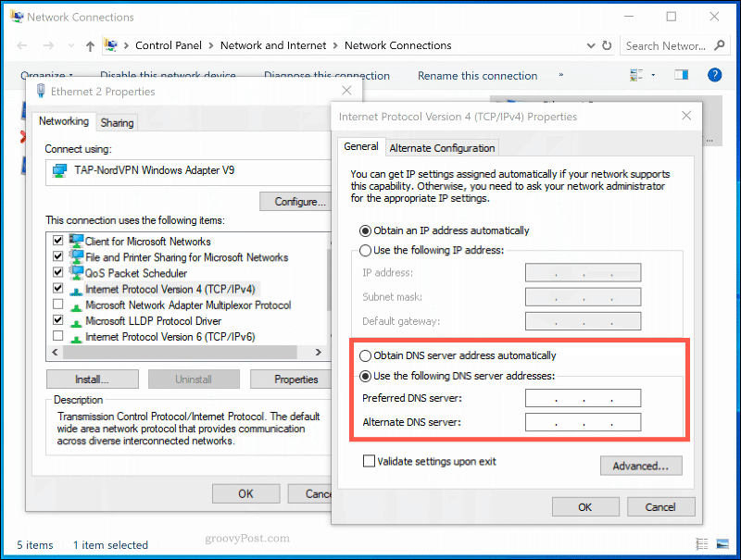Select Obtain an IP address automatically
Image resolution: width=741 pixels, height=560 pixels.
click(365, 230)
